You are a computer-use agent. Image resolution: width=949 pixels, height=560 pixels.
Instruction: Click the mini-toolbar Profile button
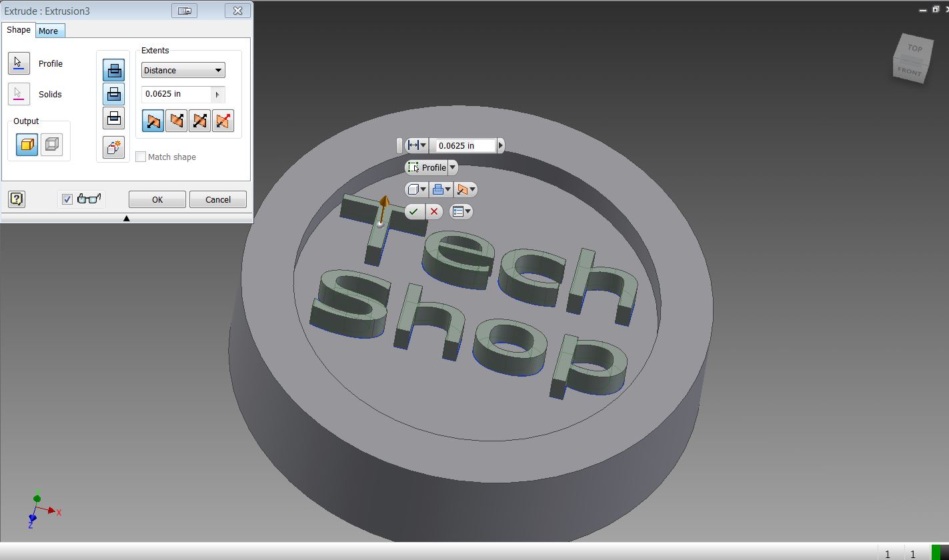427,167
